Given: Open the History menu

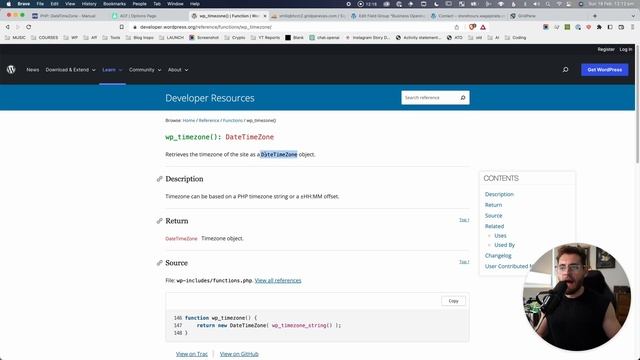Looking at the screenshot, I should pos(89,4).
